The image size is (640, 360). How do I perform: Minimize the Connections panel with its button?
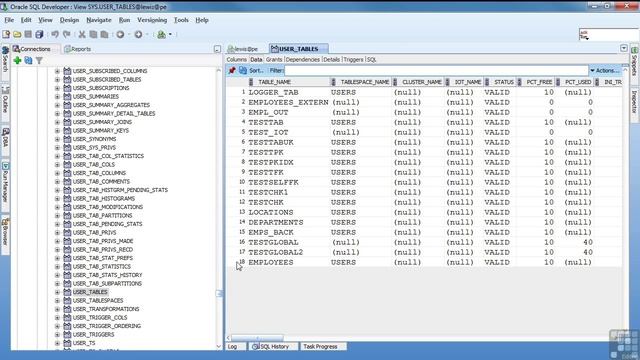pyautogui.click(x=217, y=49)
